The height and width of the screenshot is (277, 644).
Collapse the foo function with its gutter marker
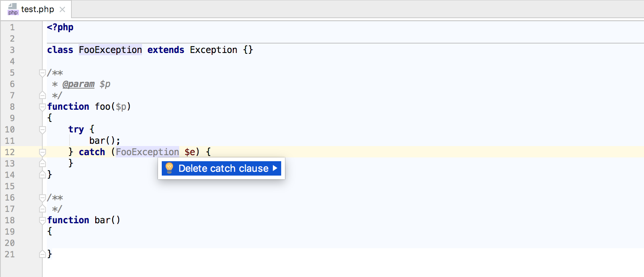[x=42, y=107]
